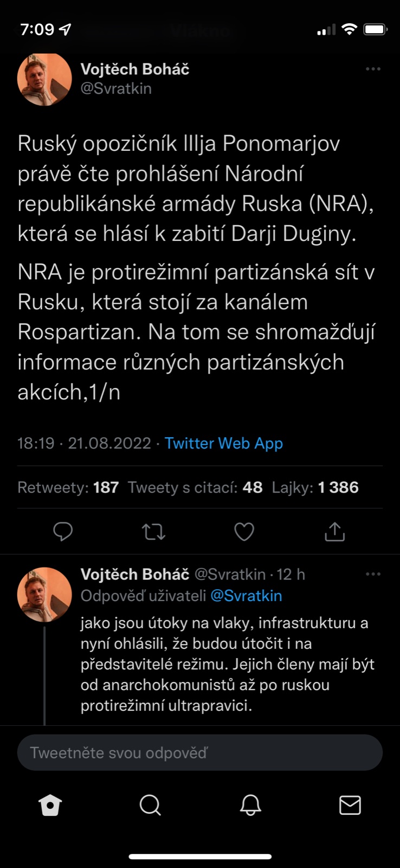This screenshot has width=400, height=868.
Task: Open the Twitter Web App link
Action: (x=224, y=443)
